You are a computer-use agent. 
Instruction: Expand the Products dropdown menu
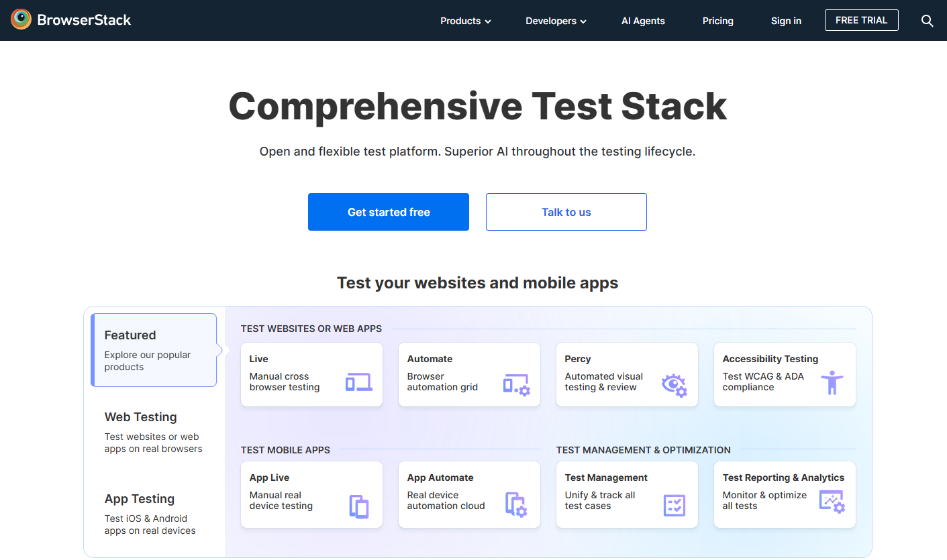point(465,21)
